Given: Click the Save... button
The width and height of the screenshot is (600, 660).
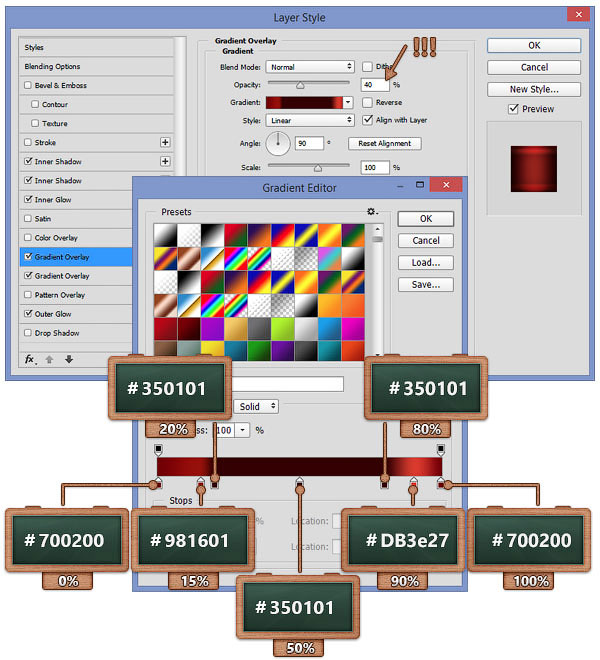Looking at the screenshot, I should (426, 285).
